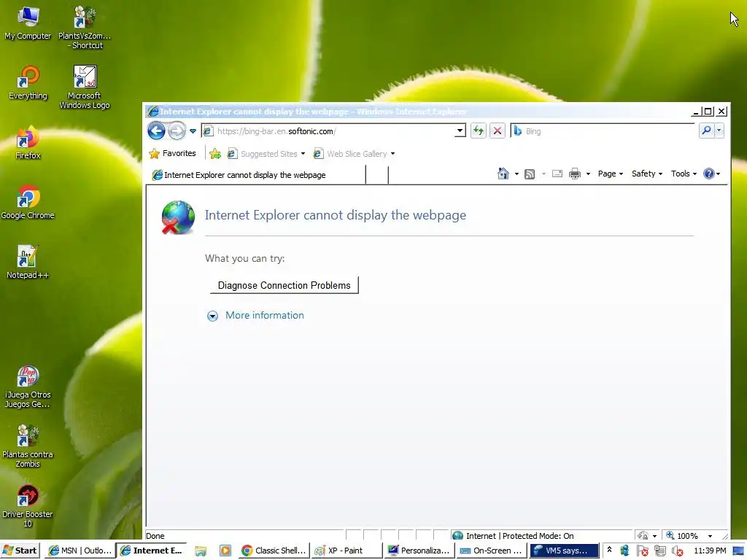The image size is (747, 560).
Task: Click Diagnose Connection Problems button
Action: click(x=284, y=285)
